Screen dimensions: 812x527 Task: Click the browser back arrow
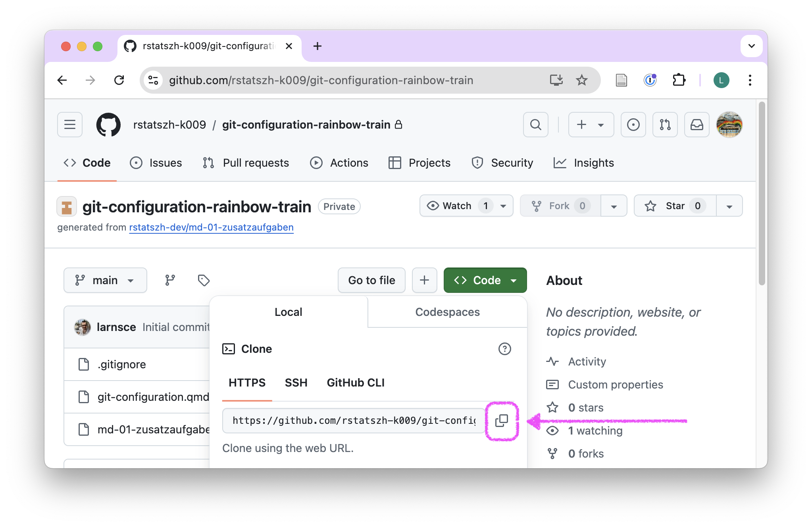[x=62, y=80]
